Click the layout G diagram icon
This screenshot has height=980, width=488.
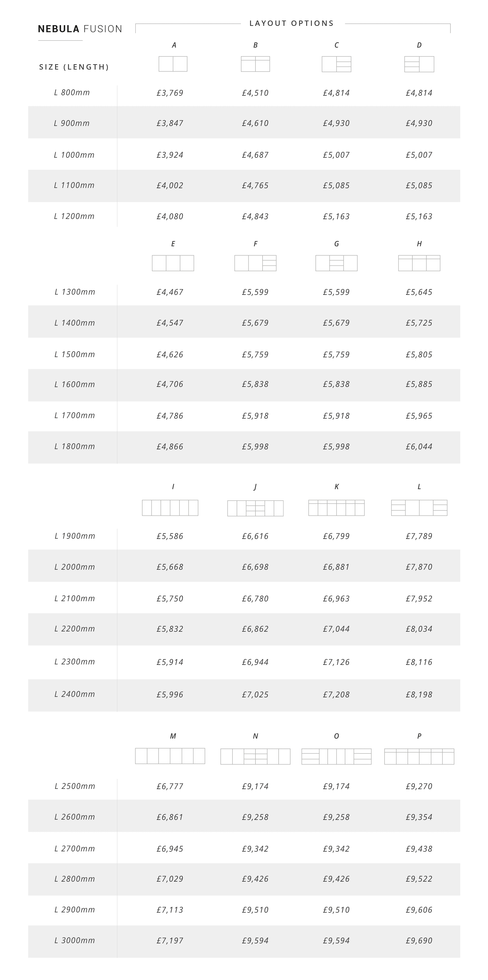tap(336, 263)
